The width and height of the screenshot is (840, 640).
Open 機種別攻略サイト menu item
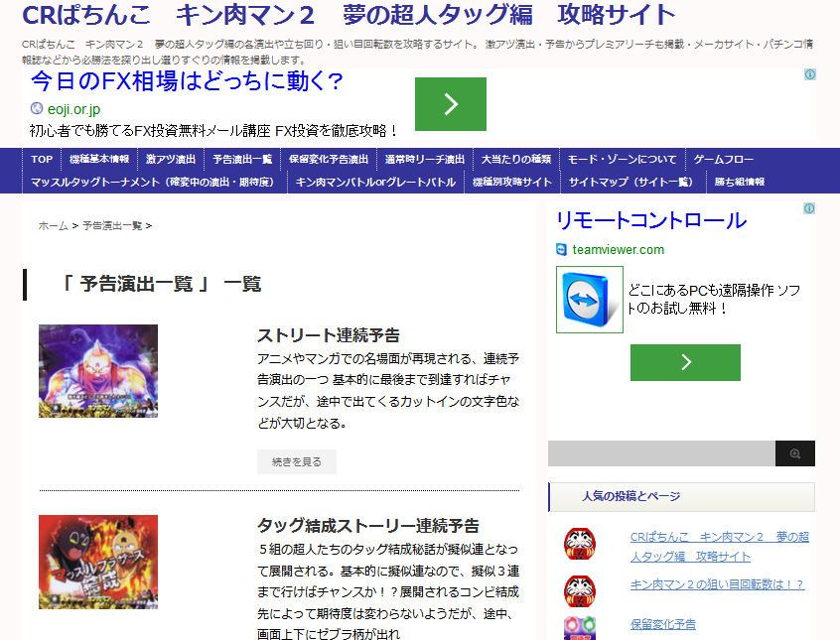(512, 183)
